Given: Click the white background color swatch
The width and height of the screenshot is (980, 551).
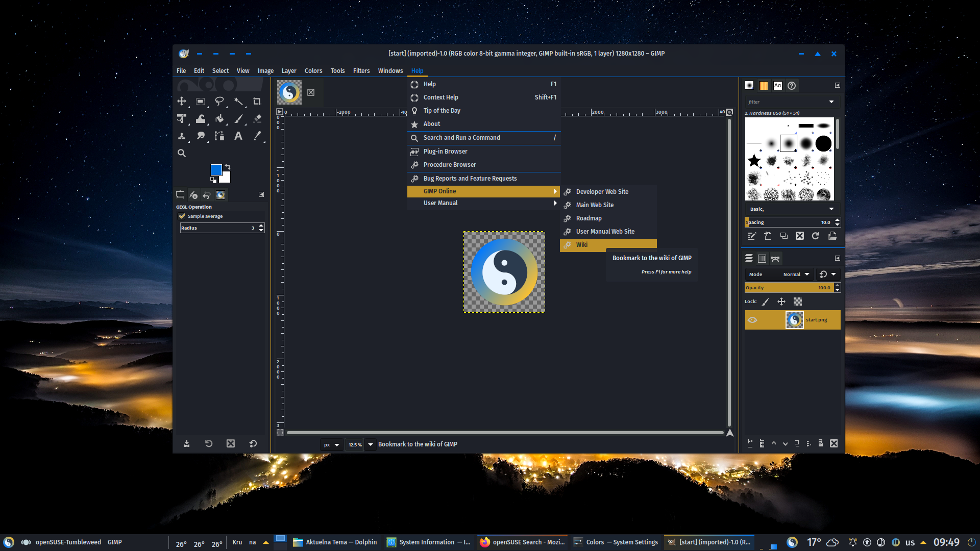Looking at the screenshot, I should tap(226, 178).
